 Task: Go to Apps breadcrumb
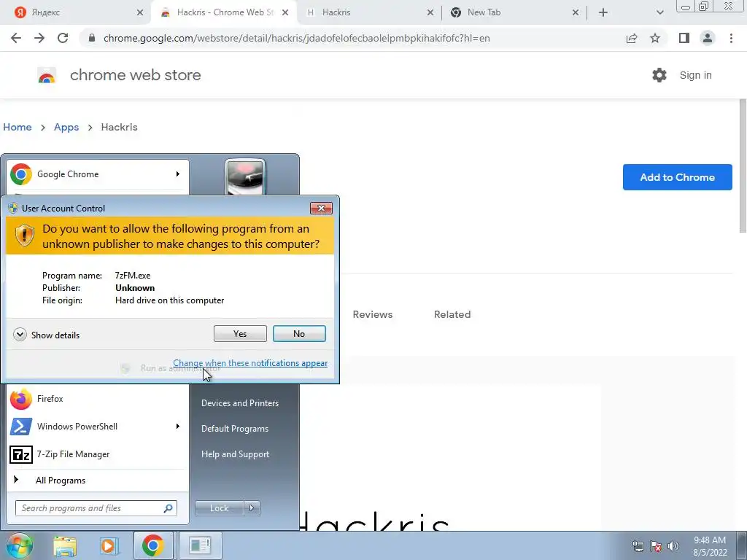66,127
